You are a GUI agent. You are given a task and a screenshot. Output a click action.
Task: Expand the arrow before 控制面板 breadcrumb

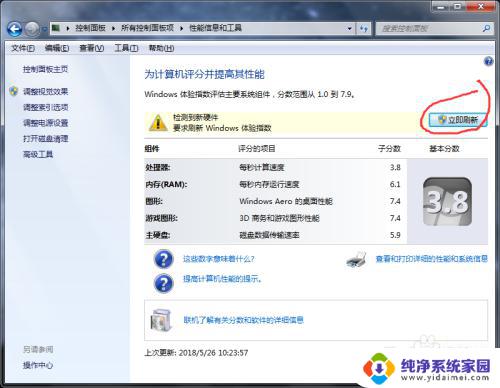coord(68,28)
